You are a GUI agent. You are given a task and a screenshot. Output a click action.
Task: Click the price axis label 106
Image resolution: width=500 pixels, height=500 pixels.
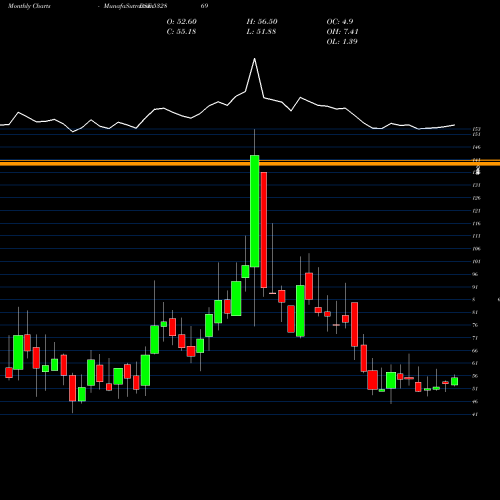pos(477,249)
